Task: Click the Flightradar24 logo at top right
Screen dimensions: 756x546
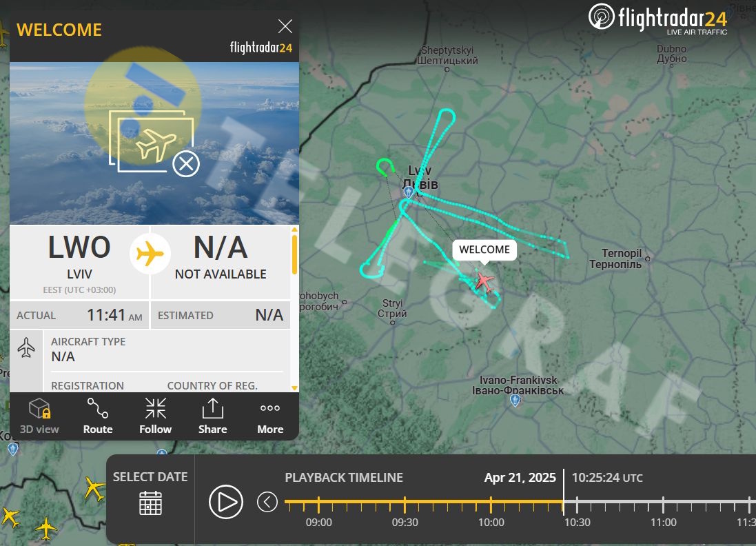Action: click(x=657, y=19)
